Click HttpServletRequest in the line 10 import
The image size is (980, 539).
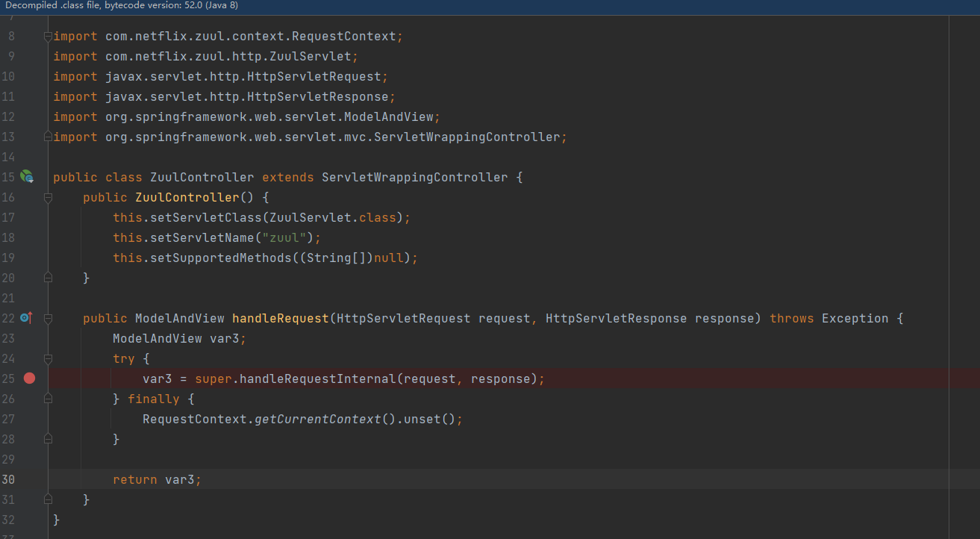314,76
